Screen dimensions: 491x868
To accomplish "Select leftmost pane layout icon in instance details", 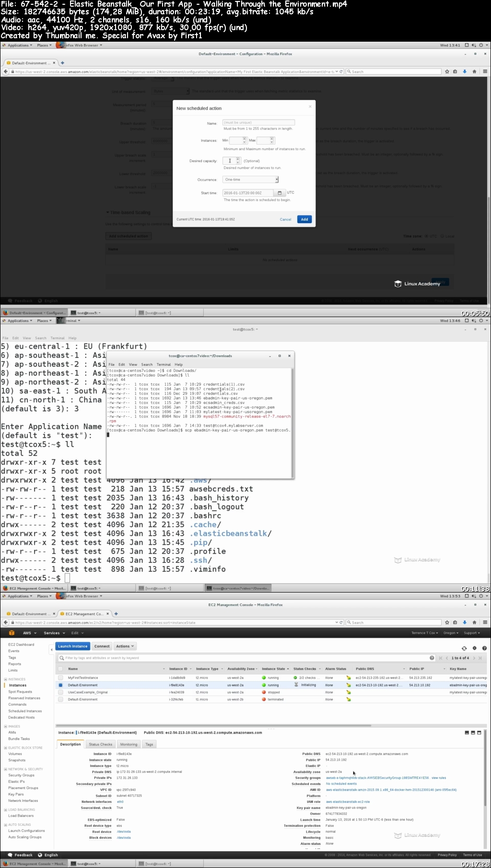I will pyautogui.click(x=467, y=732).
